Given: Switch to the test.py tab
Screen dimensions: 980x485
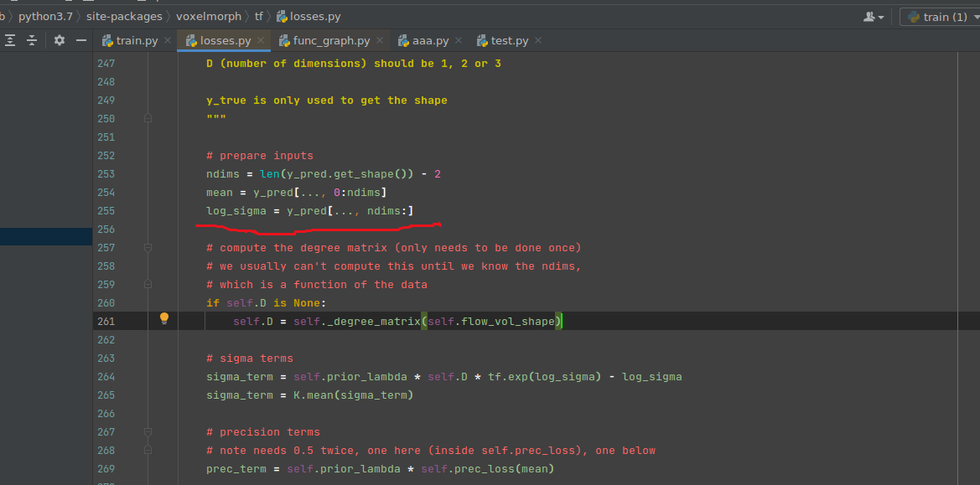Looking at the screenshot, I should click(508, 39).
